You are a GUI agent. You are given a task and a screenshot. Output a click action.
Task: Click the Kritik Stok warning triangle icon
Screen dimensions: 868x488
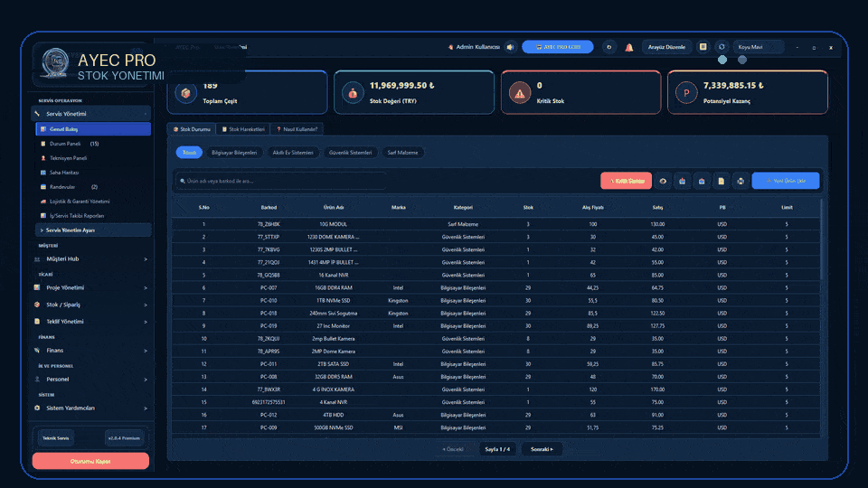[x=520, y=93]
